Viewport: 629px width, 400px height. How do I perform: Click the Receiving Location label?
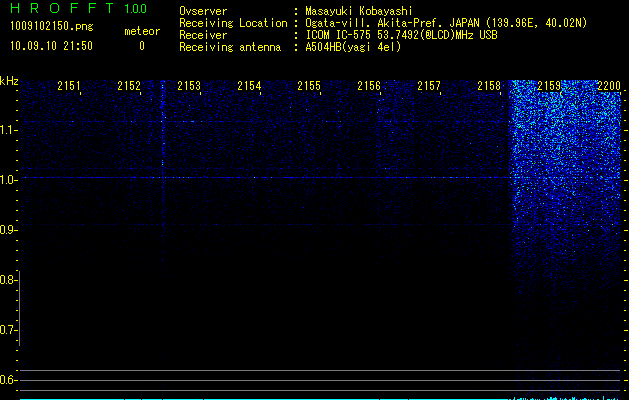233,23
